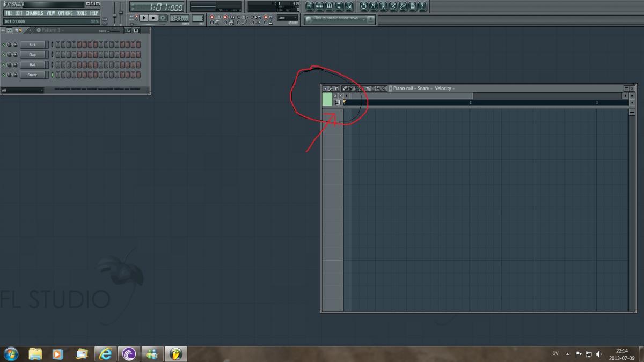The width and height of the screenshot is (644, 362).
Task: Click the step sequencer swing slider
Action: 113,31
